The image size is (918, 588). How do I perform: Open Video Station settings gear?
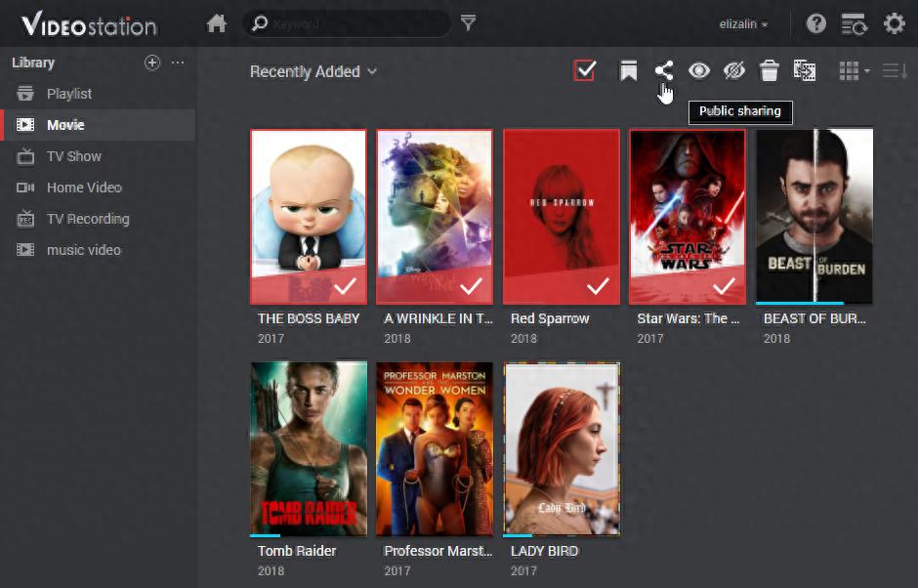tap(894, 24)
